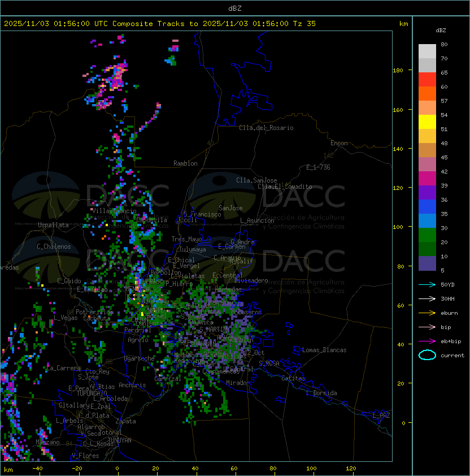This screenshot has height=476, width=470.
Task: Select the bright yellow 51-54 dBZ swatch
Action: [x=427, y=122]
